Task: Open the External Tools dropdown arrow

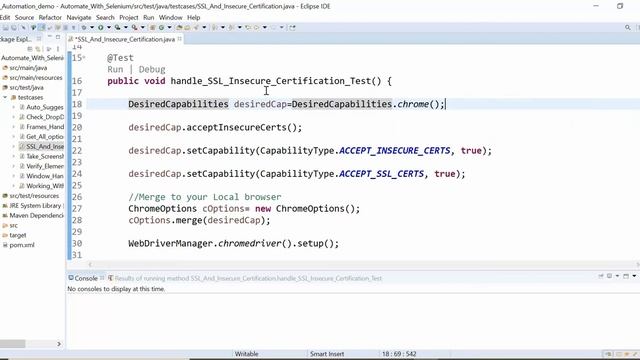Action: [142, 27]
